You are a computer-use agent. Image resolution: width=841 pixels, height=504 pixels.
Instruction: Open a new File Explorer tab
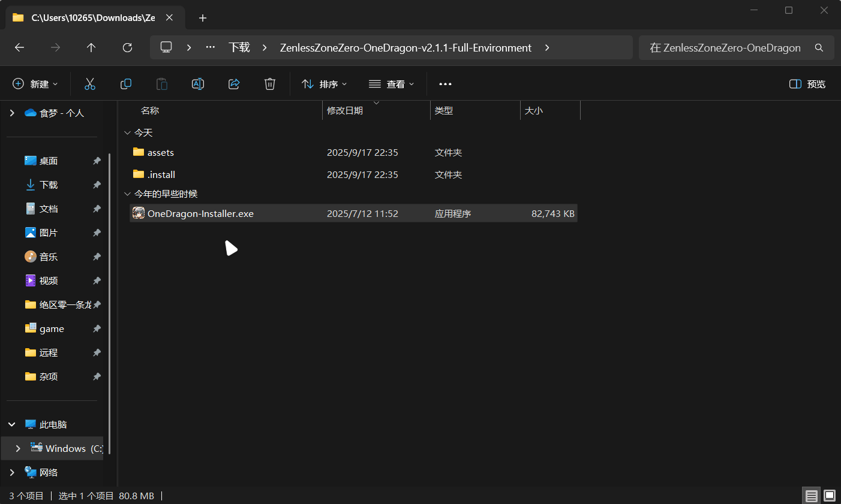(203, 18)
